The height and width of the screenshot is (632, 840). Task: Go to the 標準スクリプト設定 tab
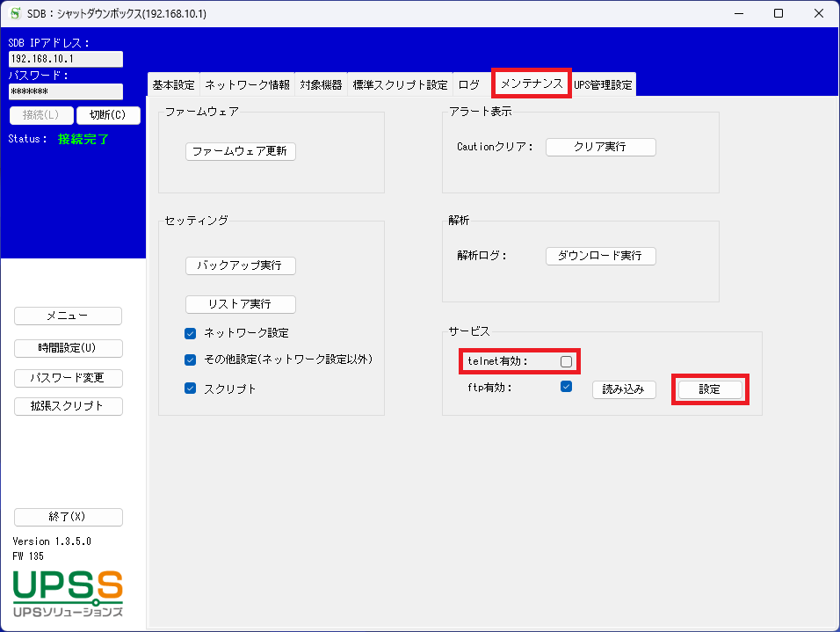pos(400,85)
